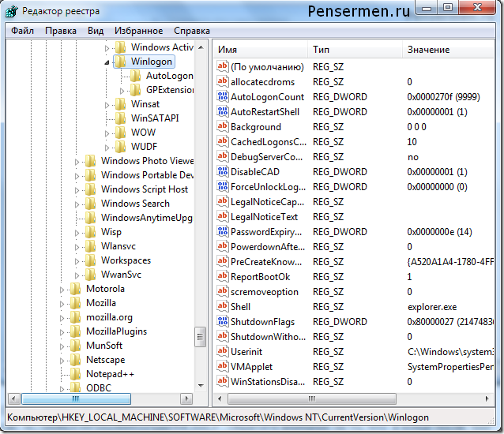The image size is (504, 434).
Task: Expand the Wlansvc key
Action: 77,247
